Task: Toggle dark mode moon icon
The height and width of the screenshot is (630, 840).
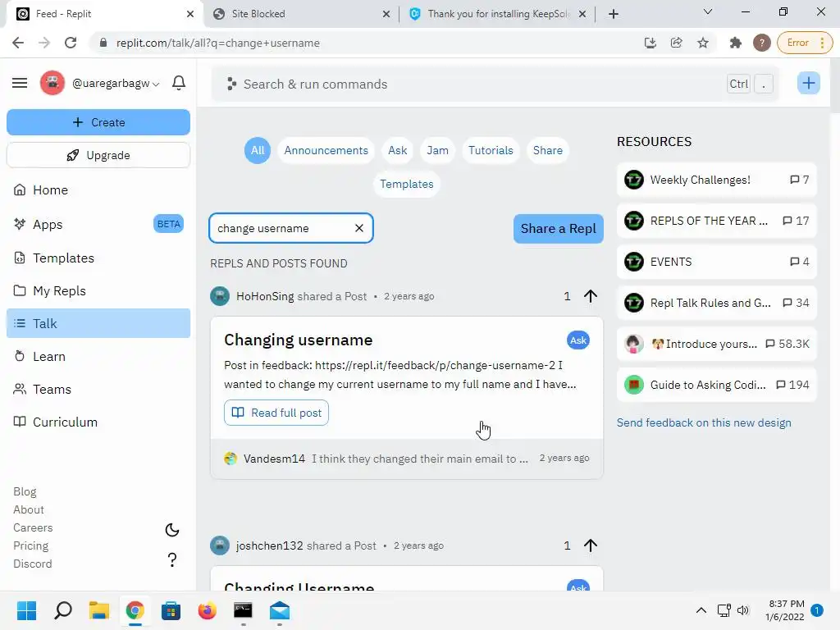Action: (x=172, y=530)
